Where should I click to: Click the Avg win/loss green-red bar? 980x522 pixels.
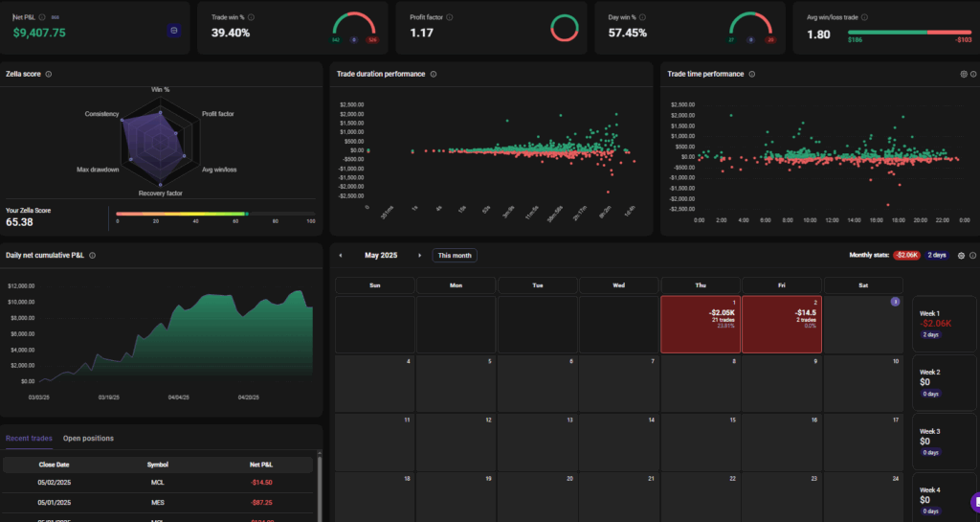point(909,32)
